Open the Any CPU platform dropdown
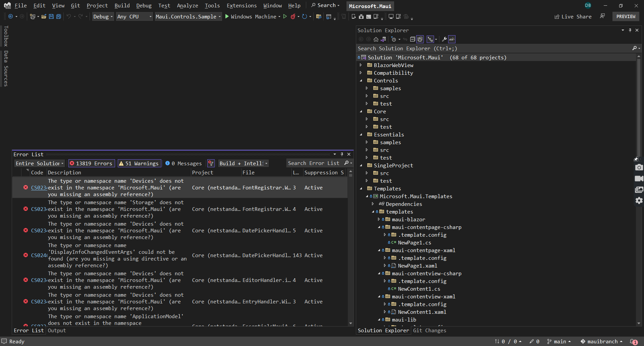 (x=134, y=16)
